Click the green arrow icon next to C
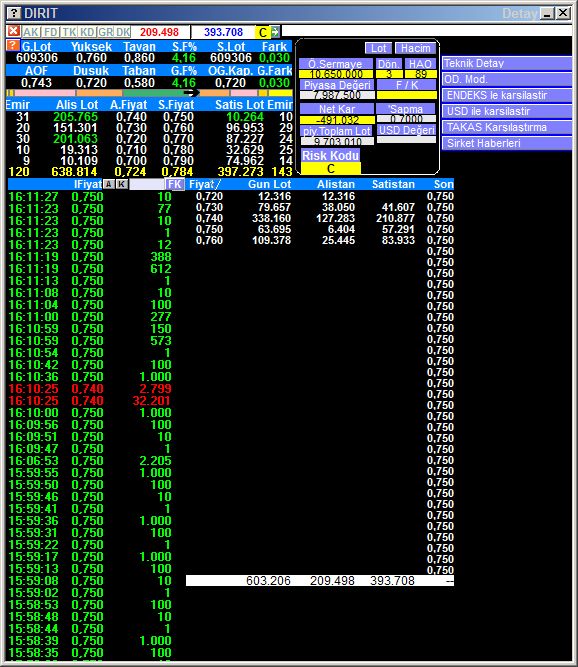The image size is (578, 667). tap(275, 32)
